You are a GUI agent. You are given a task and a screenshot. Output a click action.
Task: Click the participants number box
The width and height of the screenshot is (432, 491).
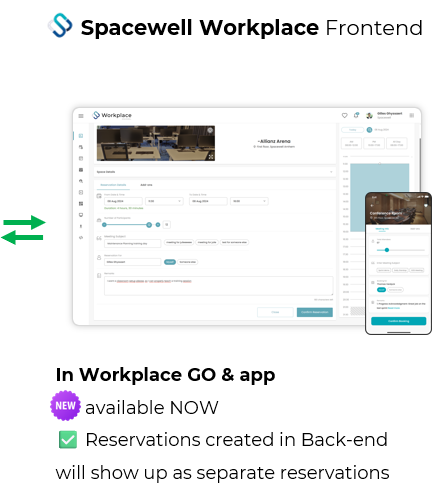coord(167,225)
